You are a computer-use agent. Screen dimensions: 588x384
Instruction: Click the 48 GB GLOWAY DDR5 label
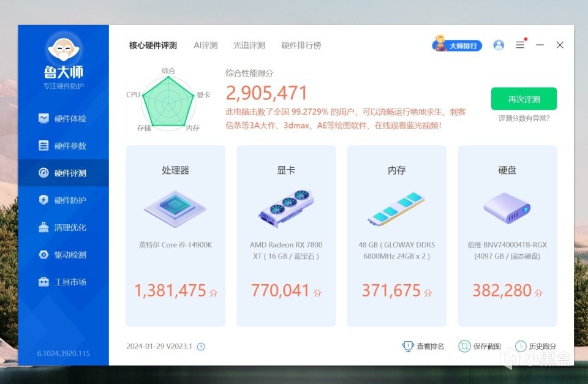(x=396, y=250)
